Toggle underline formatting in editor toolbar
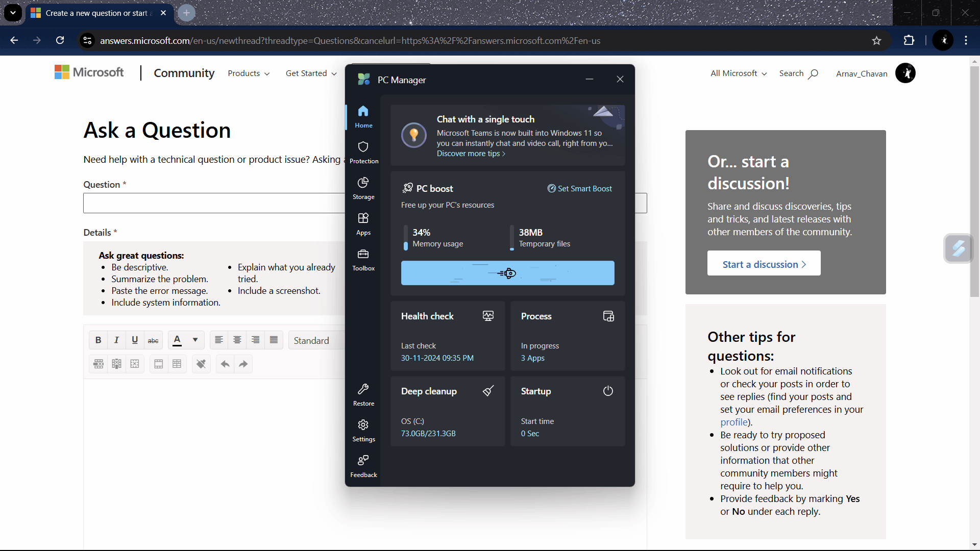 pyautogui.click(x=135, y=340)
